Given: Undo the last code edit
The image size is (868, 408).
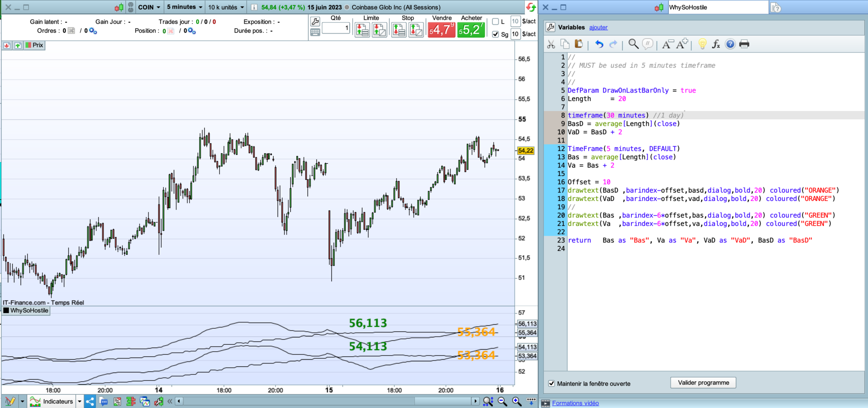Looking at the screenshot, I should point(599,44).
